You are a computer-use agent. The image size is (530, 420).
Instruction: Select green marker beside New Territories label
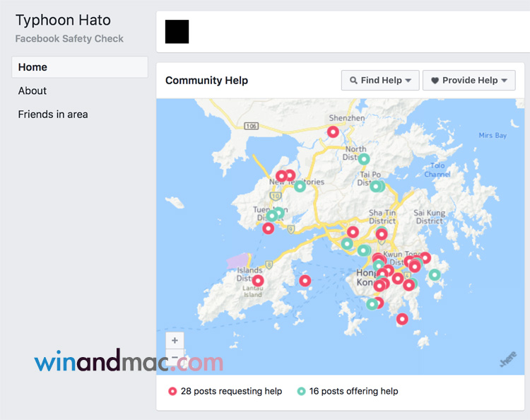[300, 186]
